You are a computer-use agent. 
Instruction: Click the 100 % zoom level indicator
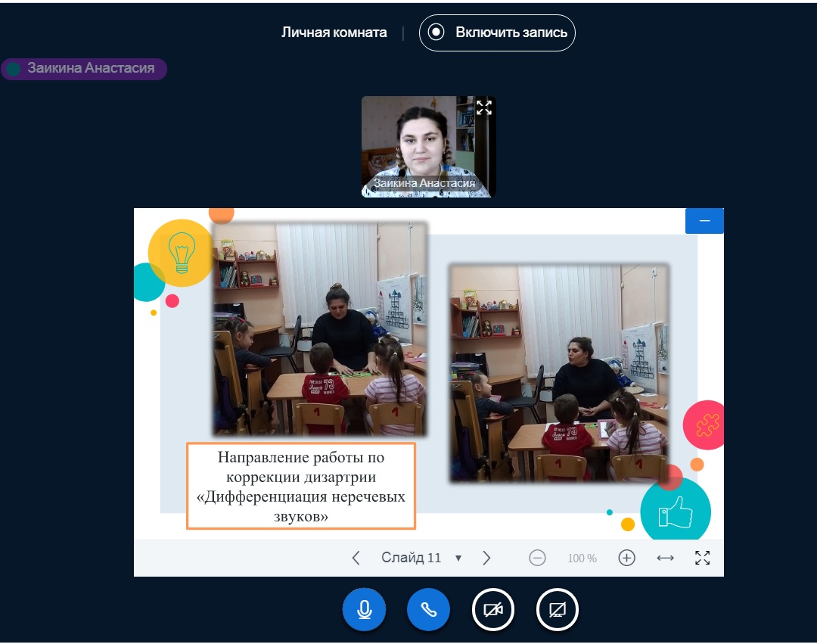[582, 558]
